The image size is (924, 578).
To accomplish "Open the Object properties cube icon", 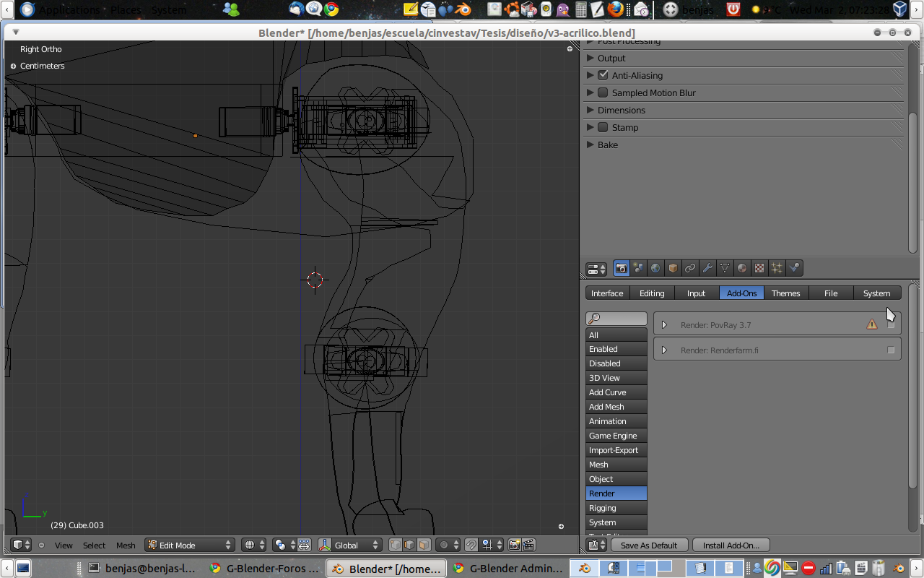I will (673, 268).
